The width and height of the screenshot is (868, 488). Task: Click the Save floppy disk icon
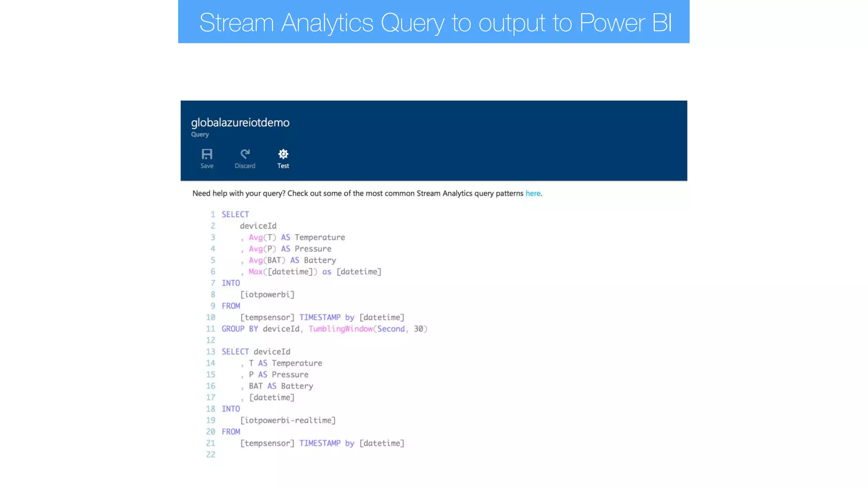click(207, 154)
